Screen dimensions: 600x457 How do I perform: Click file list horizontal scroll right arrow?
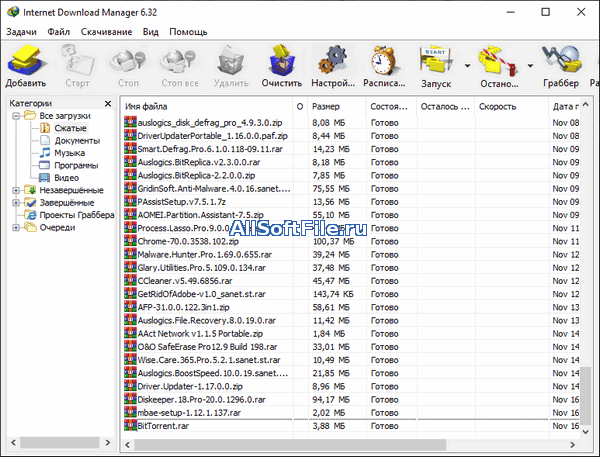[x=572, y=445]
